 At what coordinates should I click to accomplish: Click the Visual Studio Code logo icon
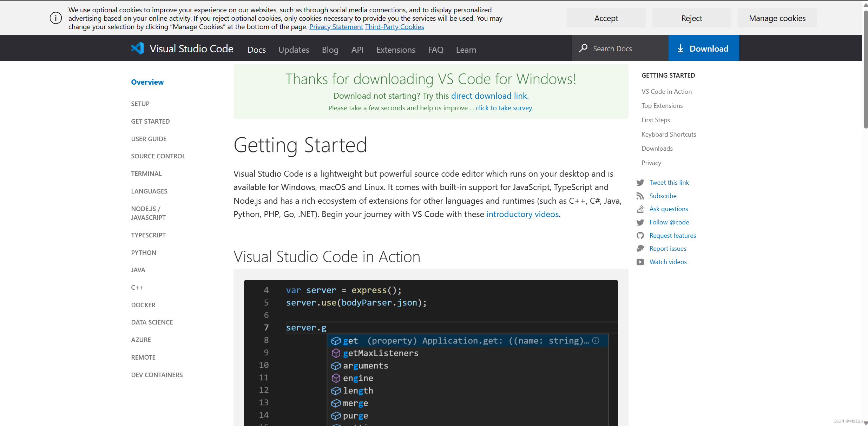click(x=137, y=48)
